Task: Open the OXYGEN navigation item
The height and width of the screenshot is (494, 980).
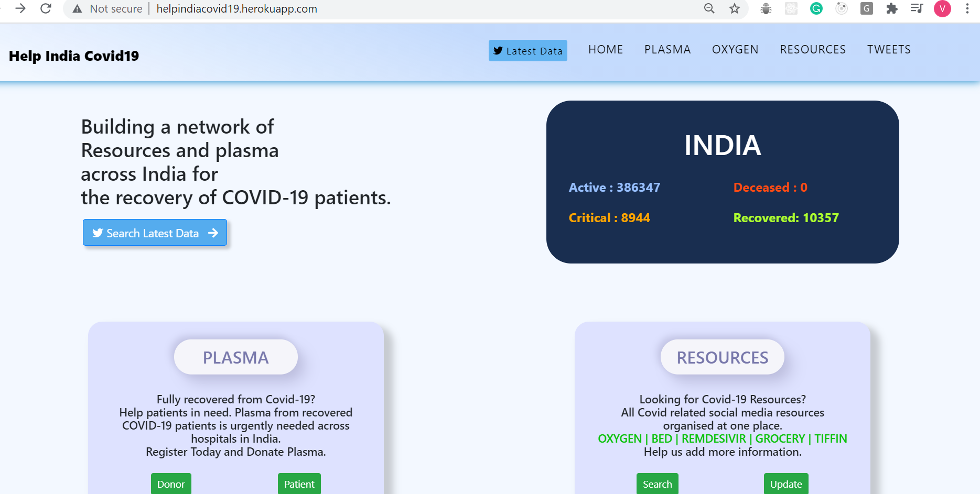Action: [735, 49]
